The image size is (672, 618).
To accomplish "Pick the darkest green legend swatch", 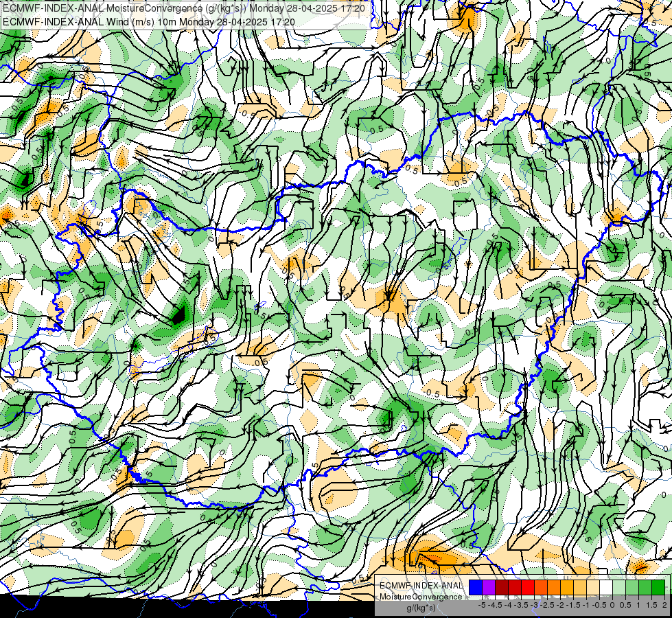I will tap(658, 587).
